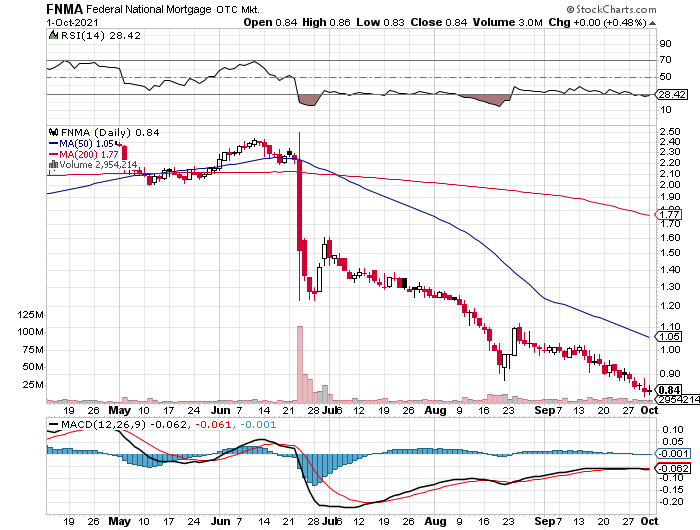700x530 pixels.
Task: Click the candlestick icon beside FNMA (Daily)
Action: point(54,132)
